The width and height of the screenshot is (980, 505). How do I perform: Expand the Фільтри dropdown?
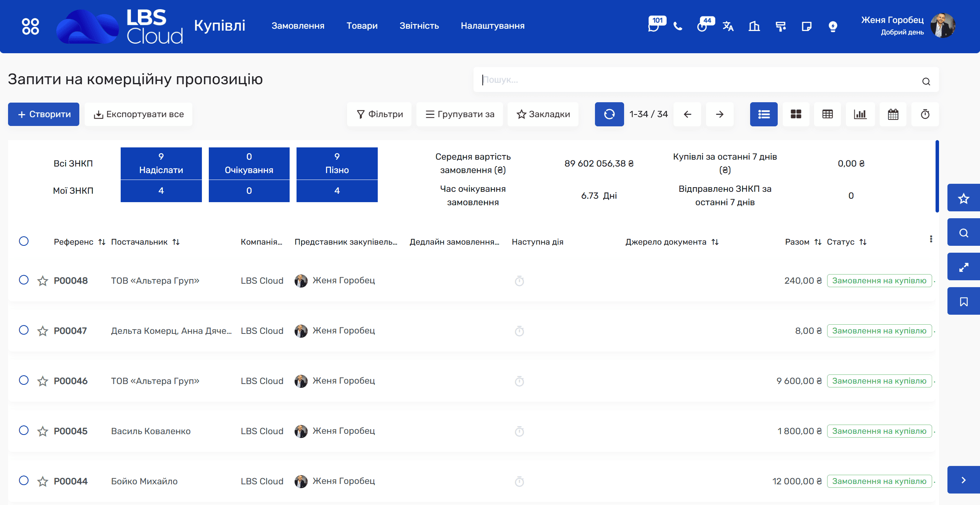[379, 114]
